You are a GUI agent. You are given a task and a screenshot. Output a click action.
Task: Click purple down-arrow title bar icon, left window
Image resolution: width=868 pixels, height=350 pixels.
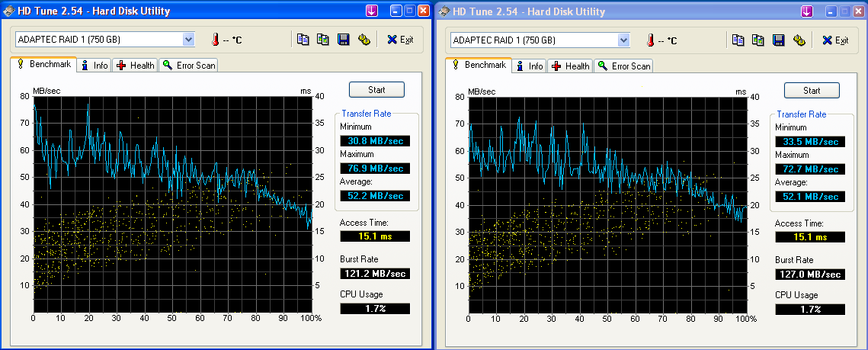pyautogui.click(x=372, y=11)
